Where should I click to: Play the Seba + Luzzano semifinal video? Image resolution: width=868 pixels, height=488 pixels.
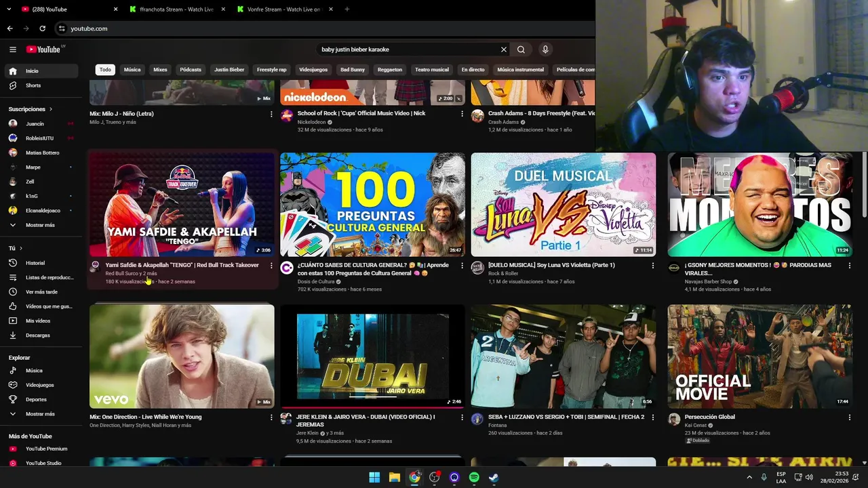[x=564, y=357]
